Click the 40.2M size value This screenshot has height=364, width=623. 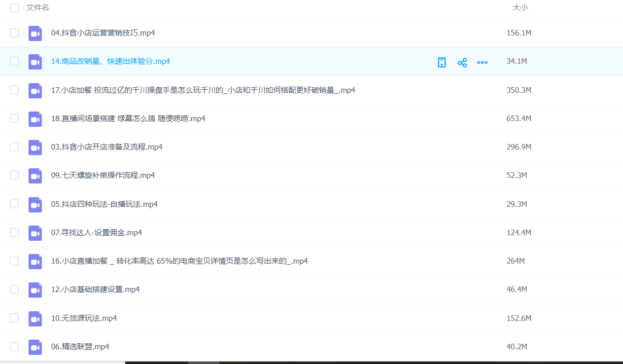(x=517, y=347)
